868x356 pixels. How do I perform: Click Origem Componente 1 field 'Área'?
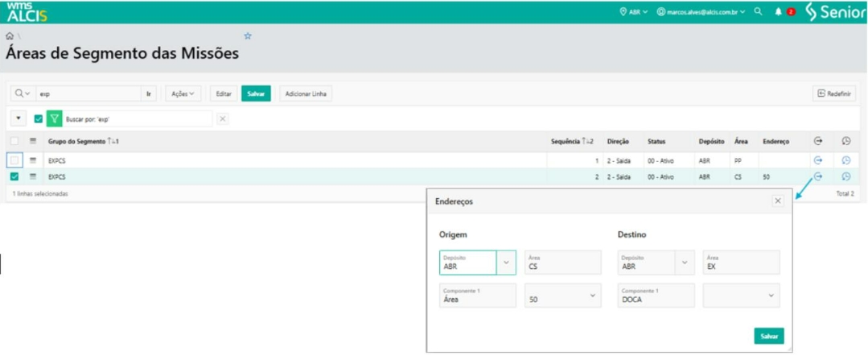[478, 296]
